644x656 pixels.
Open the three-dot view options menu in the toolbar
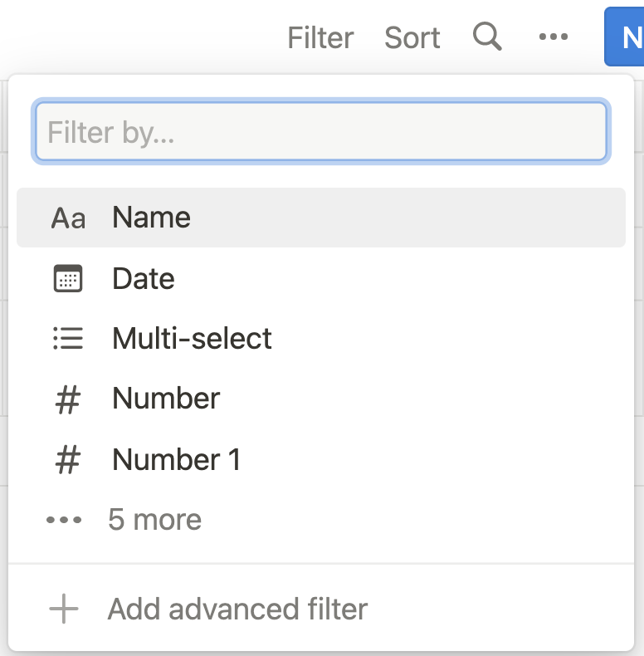coord(554,37)
